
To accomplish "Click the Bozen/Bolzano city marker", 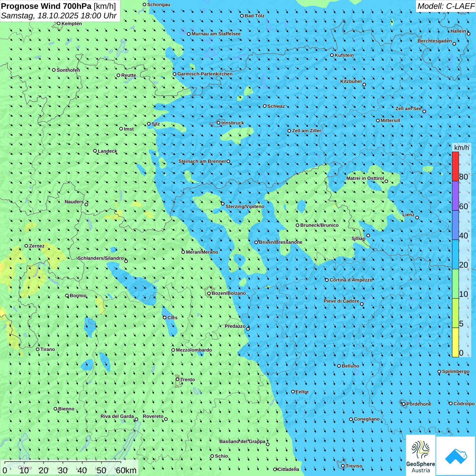I will (209, 293).
